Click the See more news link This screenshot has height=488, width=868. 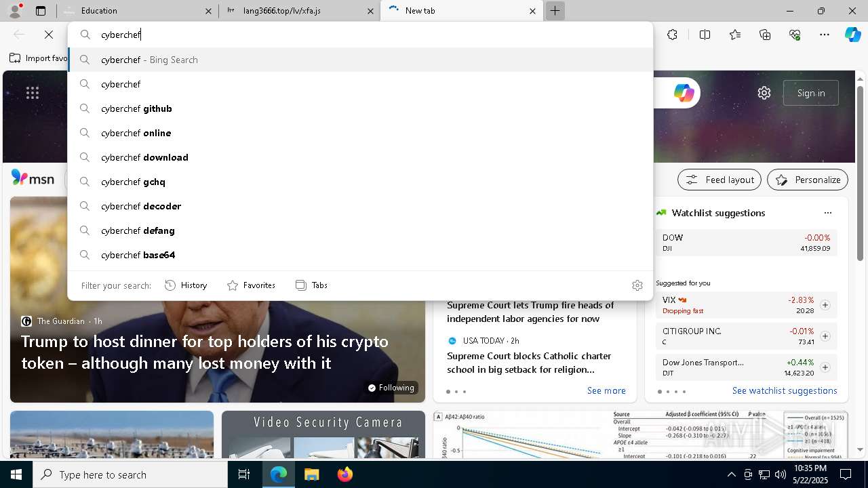pyautogui.click(x=606, y=390)
